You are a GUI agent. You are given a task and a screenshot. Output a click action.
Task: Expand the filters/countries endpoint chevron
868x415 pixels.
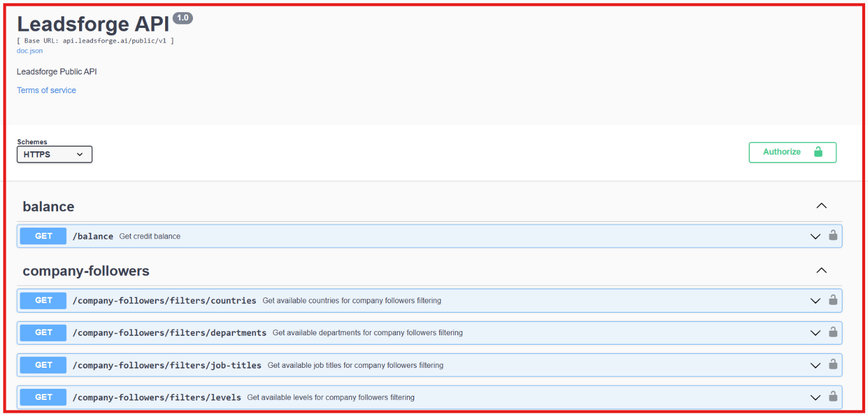click(x=815, y=301)
